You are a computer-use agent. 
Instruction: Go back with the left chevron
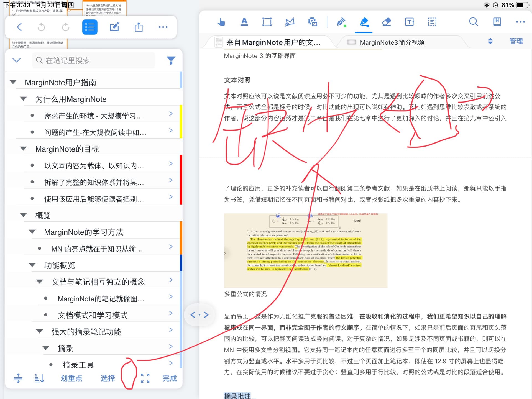point(19,27)
